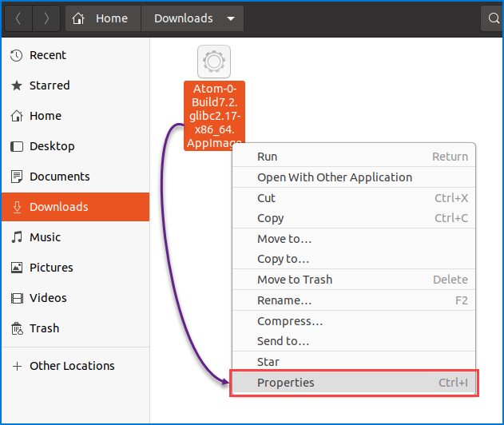Click the Trash bin icon in sidebar
This screenshot has height=425, width=504.
17,328
